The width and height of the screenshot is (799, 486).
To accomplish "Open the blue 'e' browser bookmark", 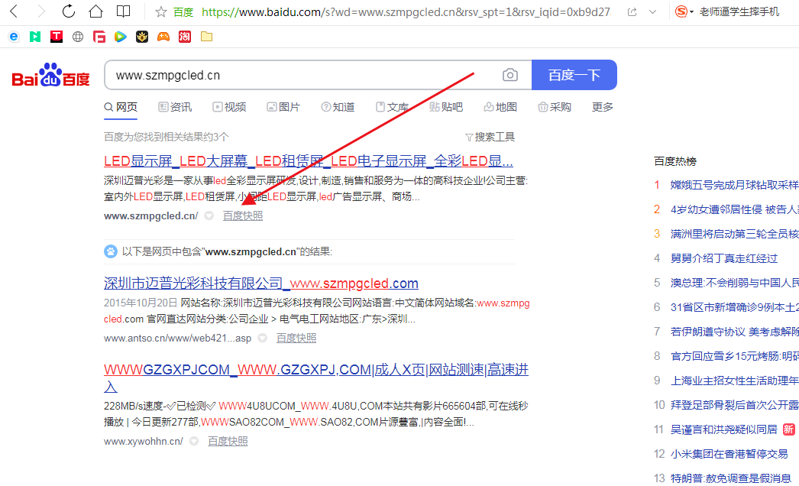I will (14, 37).
